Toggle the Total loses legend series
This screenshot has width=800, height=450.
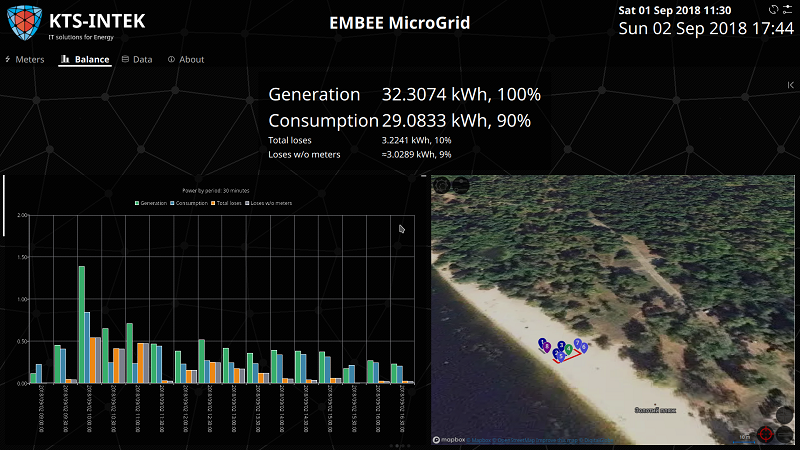(225, 203)
